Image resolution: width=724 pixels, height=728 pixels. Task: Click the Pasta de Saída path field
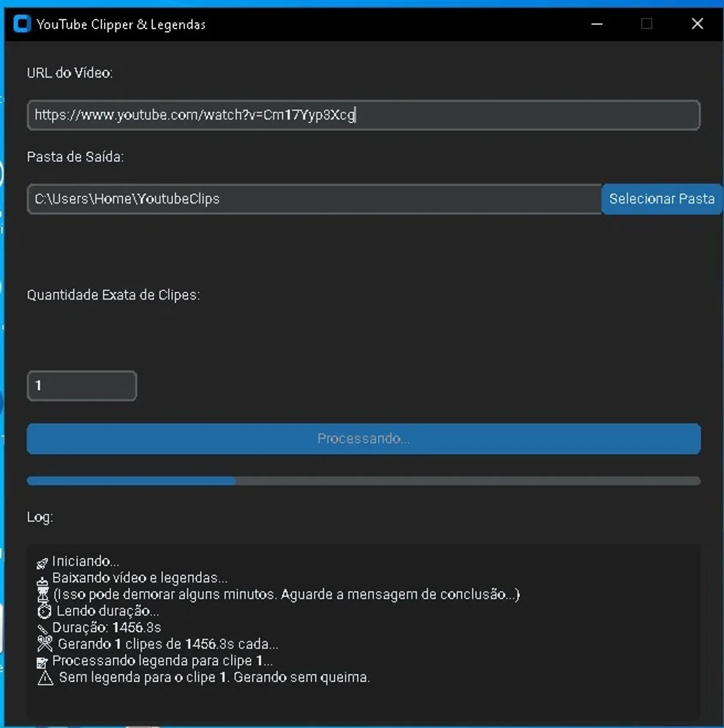point(314,199)
